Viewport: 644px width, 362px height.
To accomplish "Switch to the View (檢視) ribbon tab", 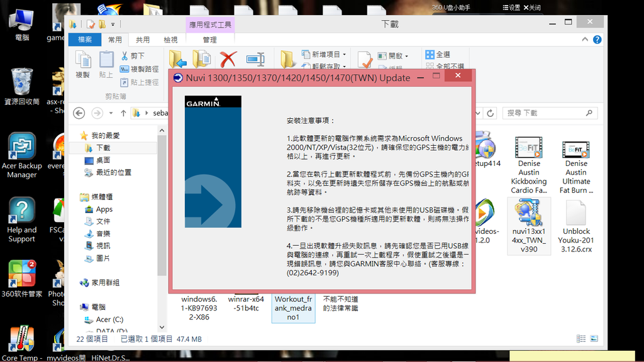I will click(x=170, y=40).
